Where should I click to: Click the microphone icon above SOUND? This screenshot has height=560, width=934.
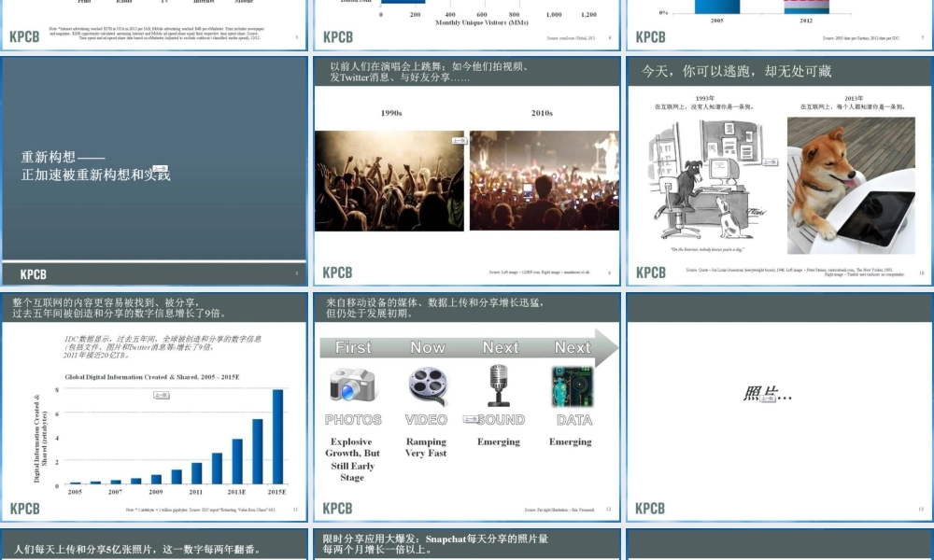tap(499, 385)
